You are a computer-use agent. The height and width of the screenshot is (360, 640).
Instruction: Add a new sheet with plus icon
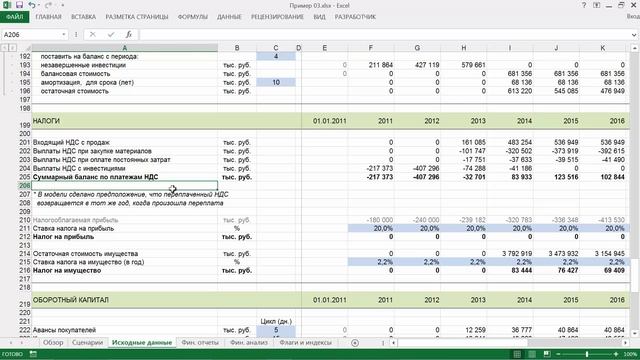click(355, 343)
